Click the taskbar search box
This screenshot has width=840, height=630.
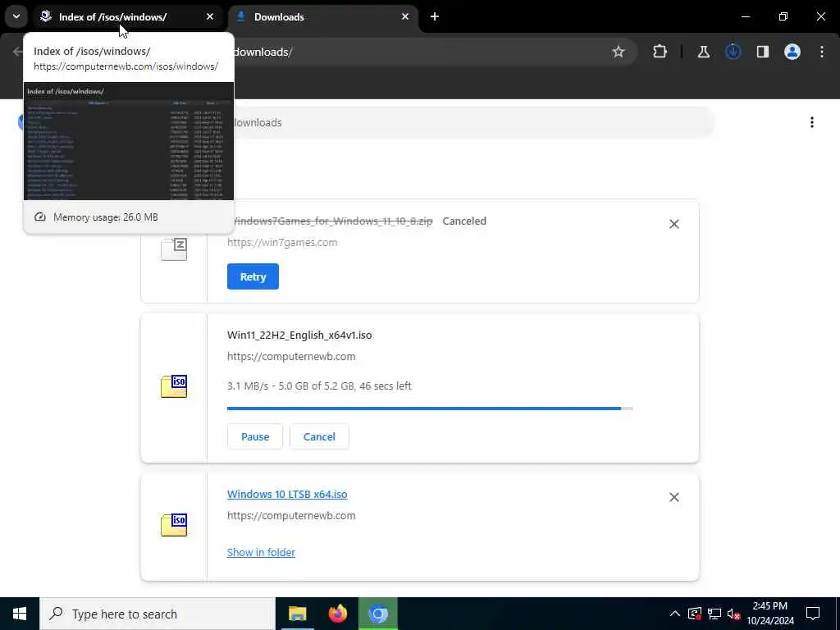coord(157,614)
